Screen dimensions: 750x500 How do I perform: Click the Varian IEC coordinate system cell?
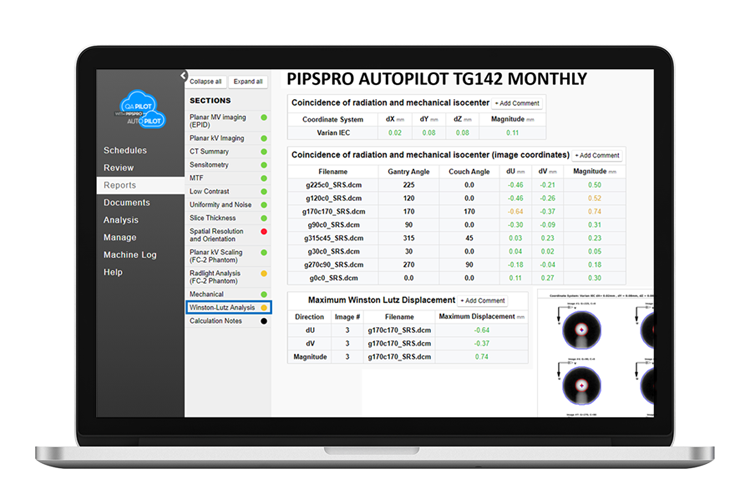click(x=333, y=133)
